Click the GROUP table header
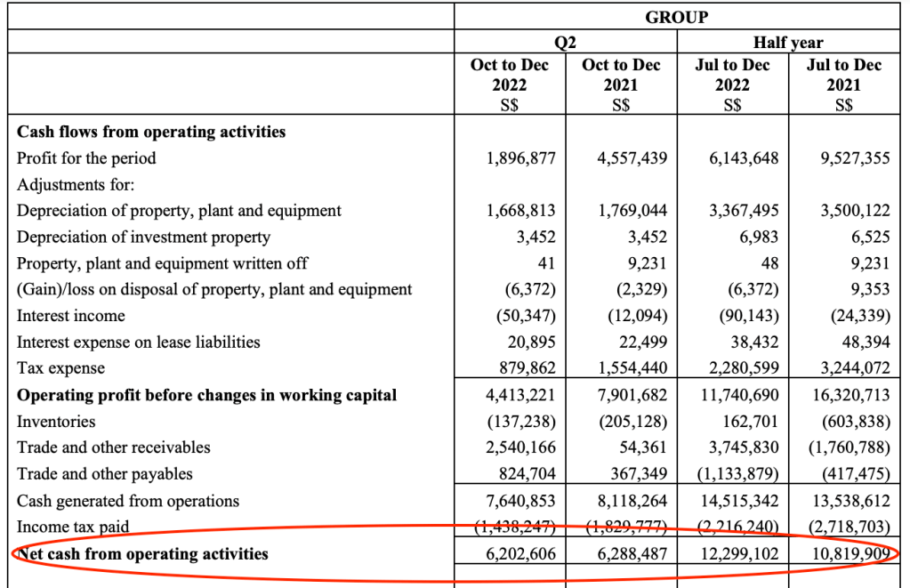This screenshot has width=910, height=588. tap(676, 17)
